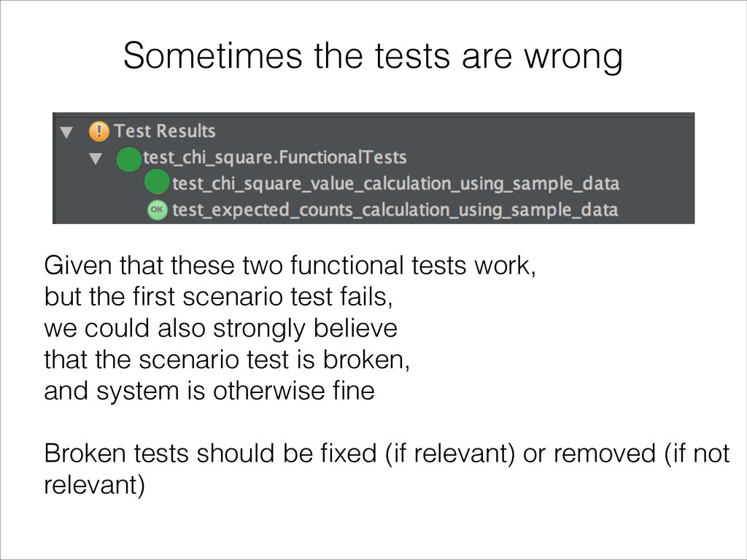Click the green circle beside test_chi_square_value_calculation
This screenshot has width=747, height=560.
coord(158,182)
